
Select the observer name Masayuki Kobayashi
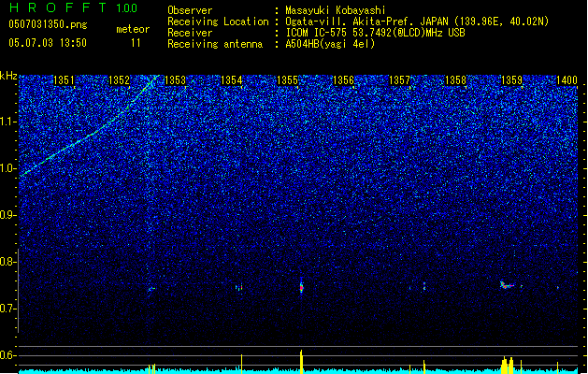[x=336, y=10]
